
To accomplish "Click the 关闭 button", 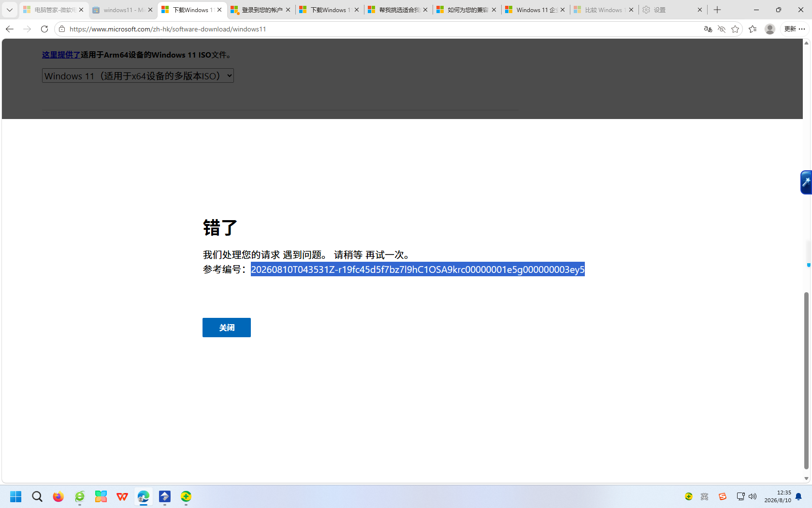I will tap(227, 328).
